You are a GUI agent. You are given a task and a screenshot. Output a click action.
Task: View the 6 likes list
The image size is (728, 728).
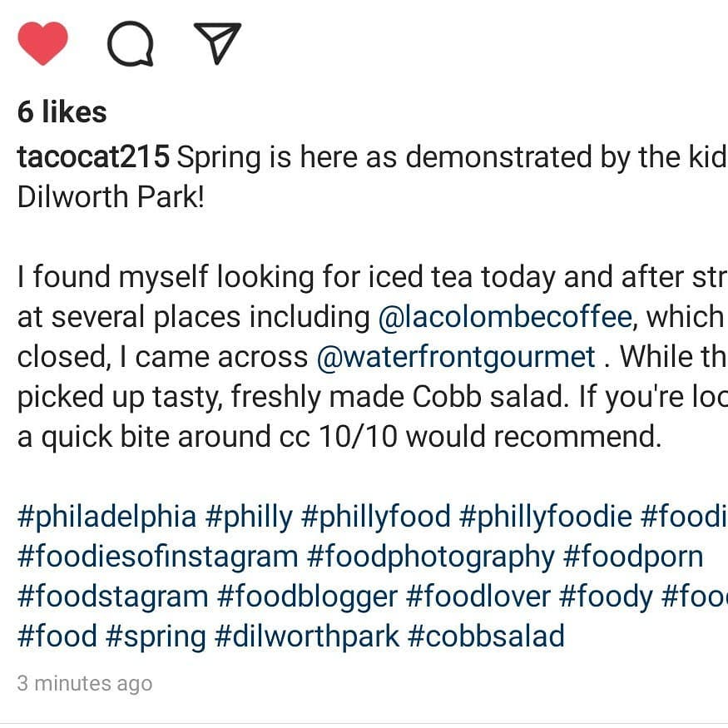62,111
